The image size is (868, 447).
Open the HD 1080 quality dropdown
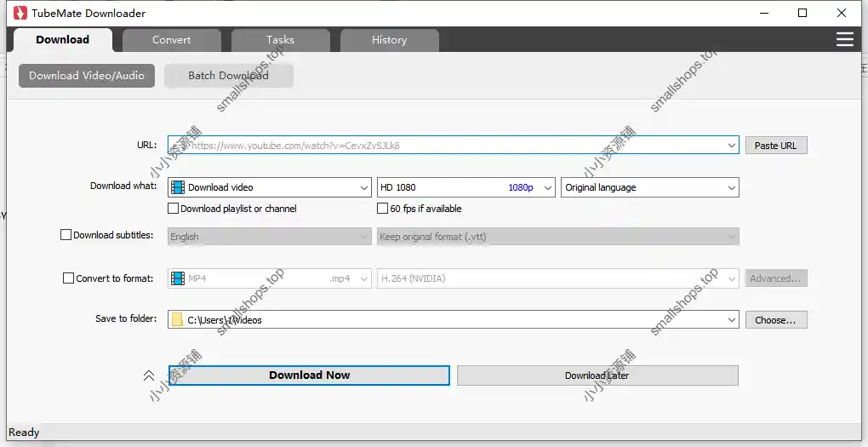pyautogui.click(x=465, y=187)
